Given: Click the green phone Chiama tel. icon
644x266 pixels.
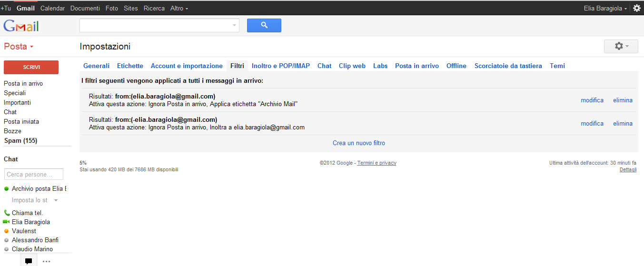Looking at the screenshot, I should pos(7,213).
